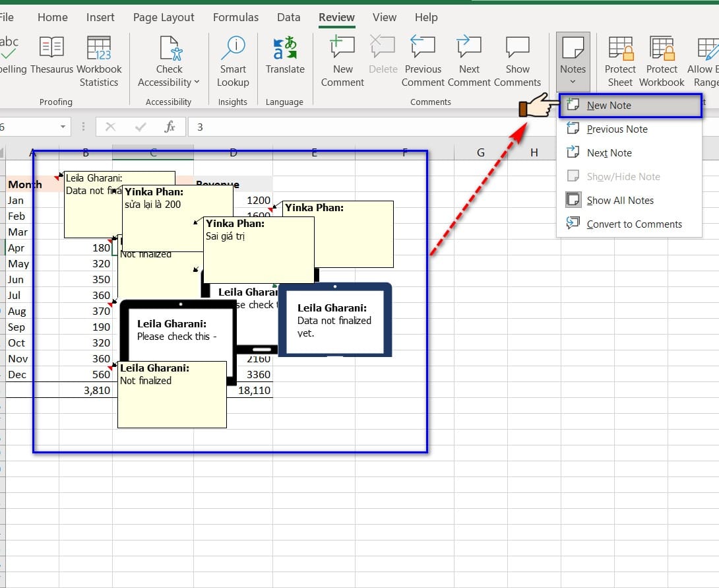Expand Check Accessibility dropdown arrow
719x588 pixels.
pyautogui.click(x=197, y=82)
